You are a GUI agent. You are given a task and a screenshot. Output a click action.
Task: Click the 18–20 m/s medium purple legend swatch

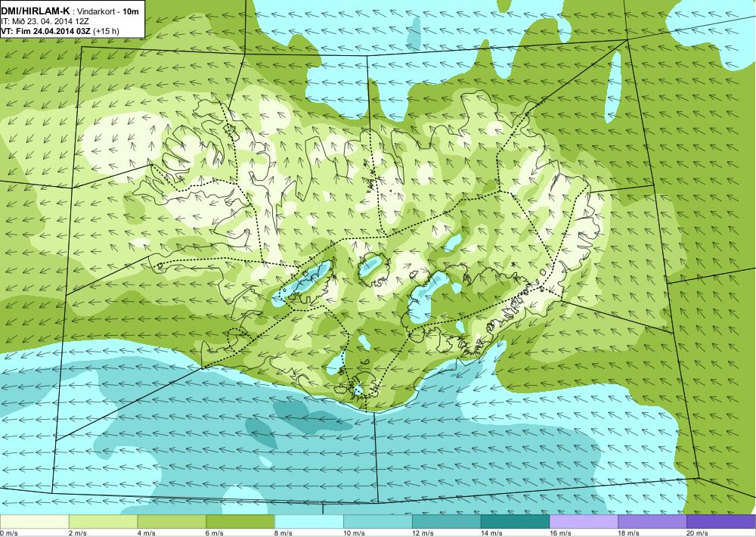(652, 522)
